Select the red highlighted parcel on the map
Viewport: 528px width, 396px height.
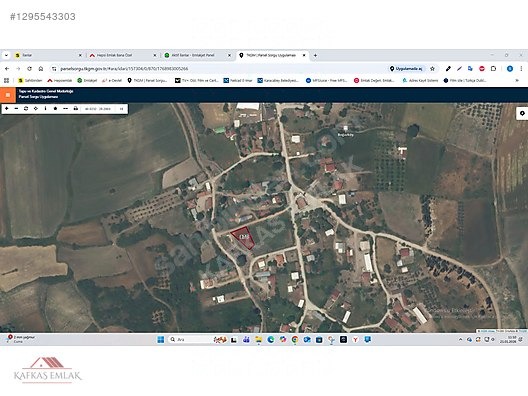tap(244, 238)
